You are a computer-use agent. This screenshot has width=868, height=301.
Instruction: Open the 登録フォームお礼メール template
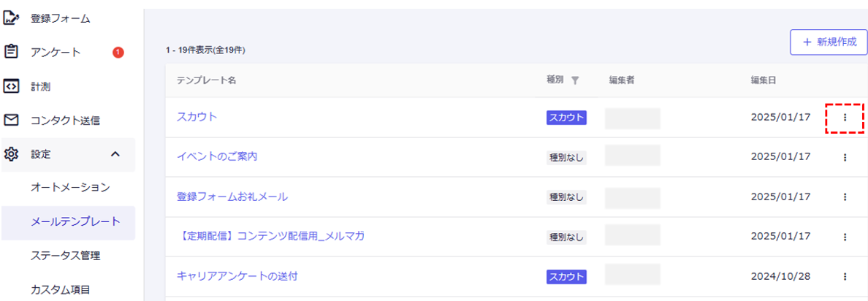tap(232, 197)
